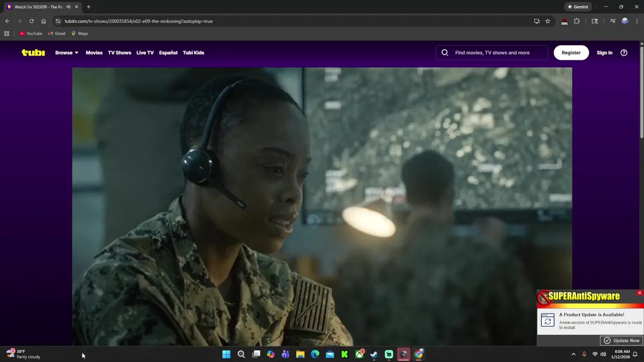Open the Windows Start menu
This screenshot has height=362, width=644.
(x=226, y=354)
